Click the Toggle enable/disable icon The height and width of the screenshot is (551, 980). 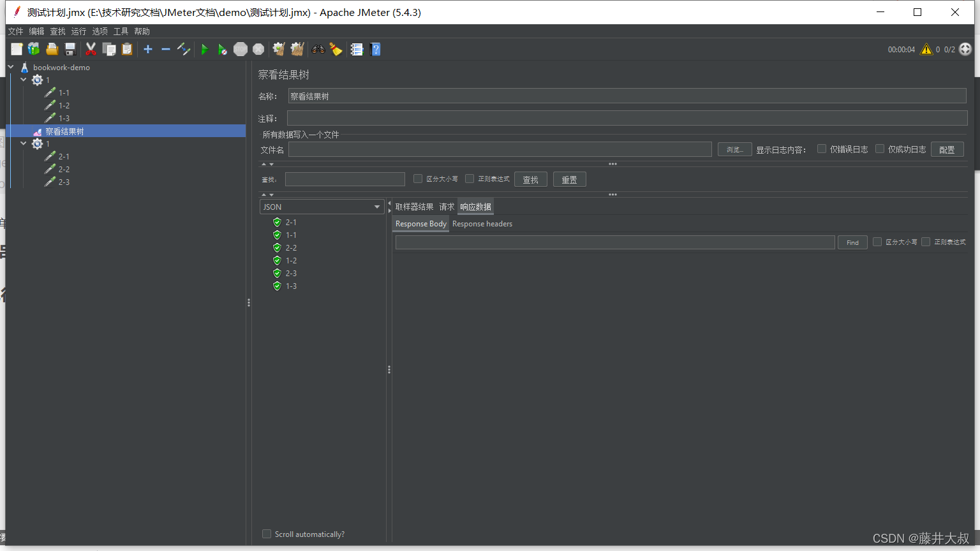(x=184, y=49)
